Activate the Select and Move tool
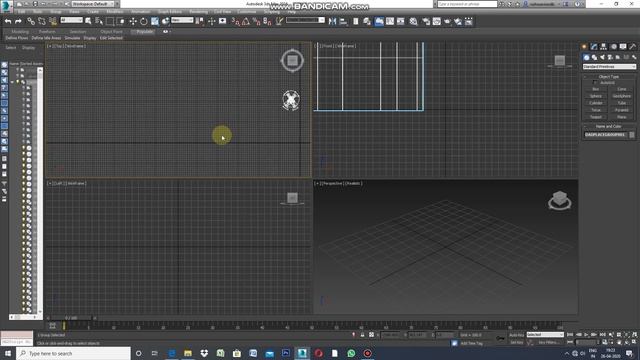Screen dimensions: 640x360 tap(133, 21)
